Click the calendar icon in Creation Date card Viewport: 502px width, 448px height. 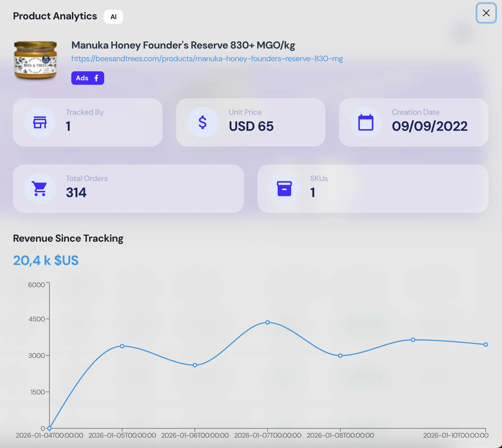click(x=366, y=122)
